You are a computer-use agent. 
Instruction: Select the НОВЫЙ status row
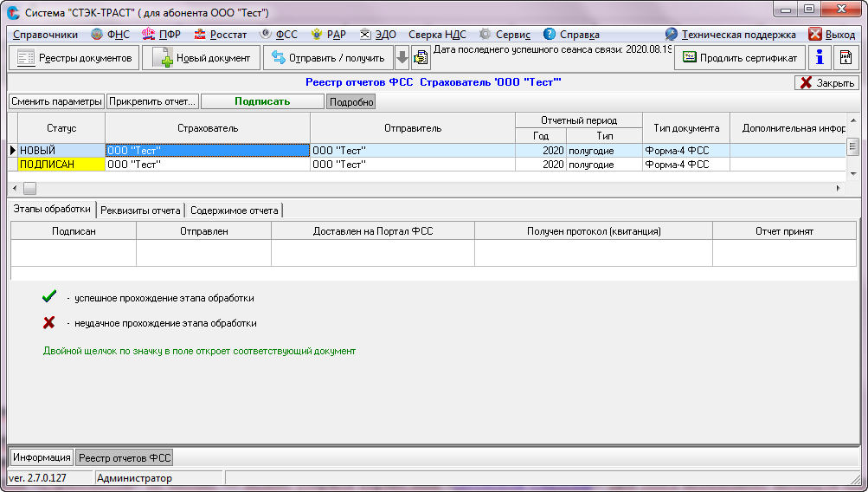point(61,150)
